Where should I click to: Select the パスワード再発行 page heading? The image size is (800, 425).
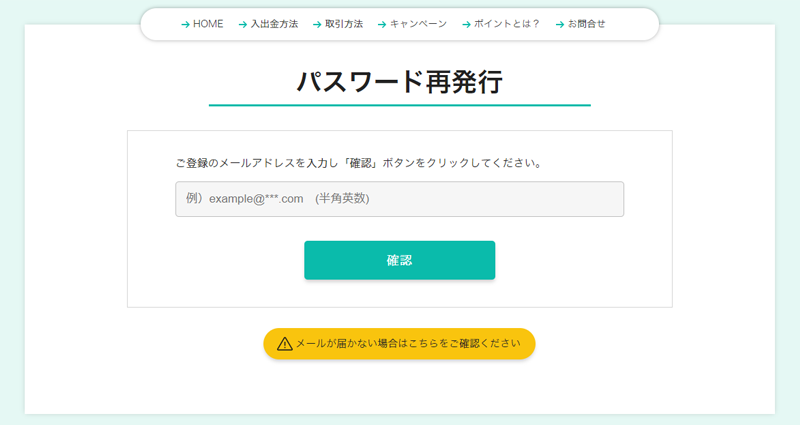(x=399, y=82)
